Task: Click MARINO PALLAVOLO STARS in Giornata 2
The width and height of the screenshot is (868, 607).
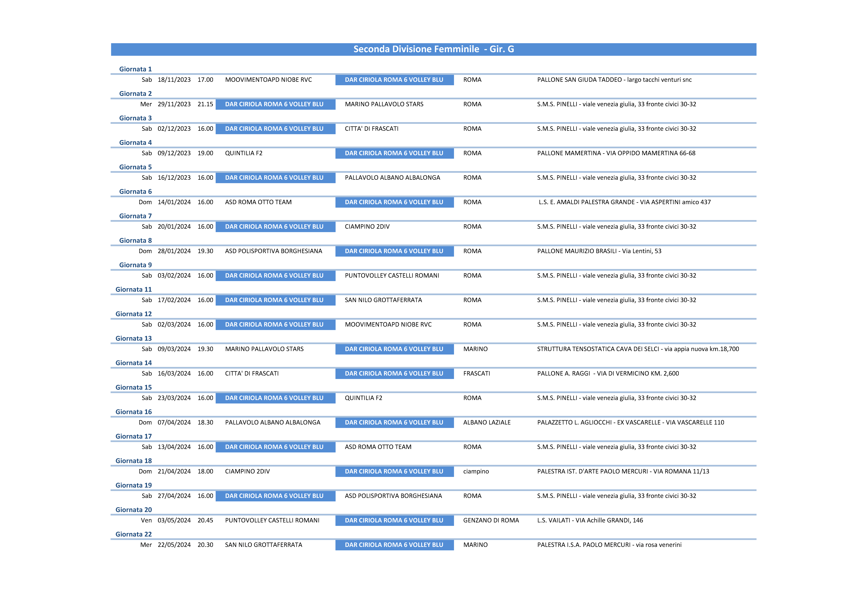Action: pos(384,104)
